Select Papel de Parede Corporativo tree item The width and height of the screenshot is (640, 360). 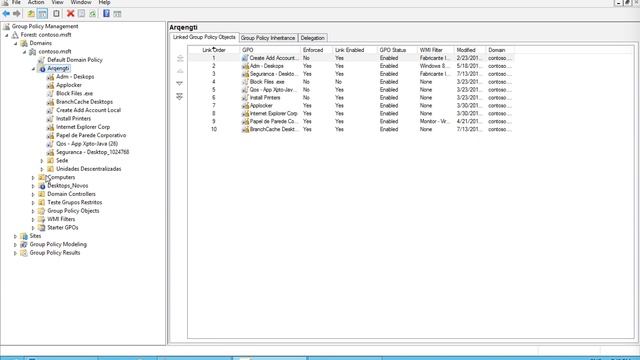(91, 136)
